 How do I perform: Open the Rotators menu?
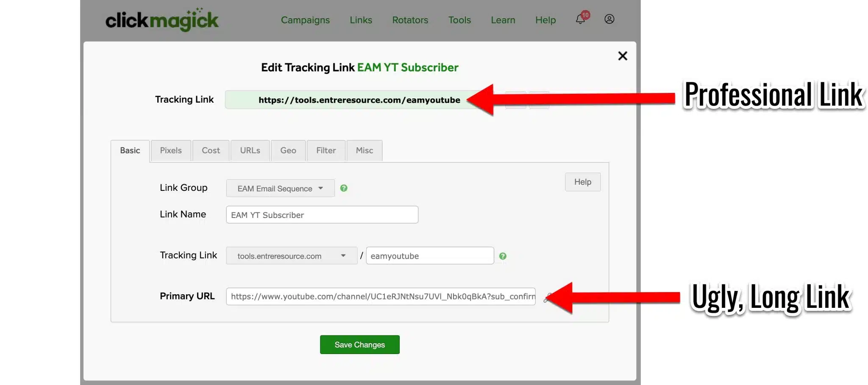click(x=410, y=20)
